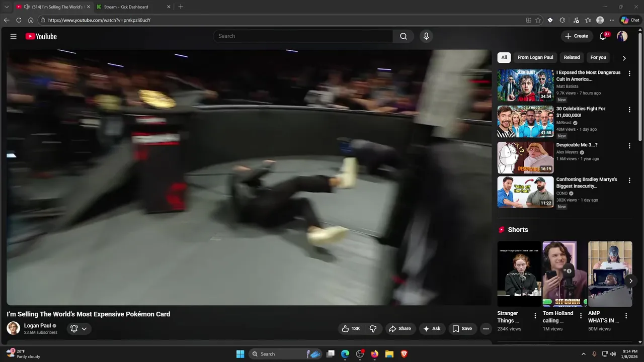Reload the current page
This screenshot has height=362, width=644.
tap(19, 20)
